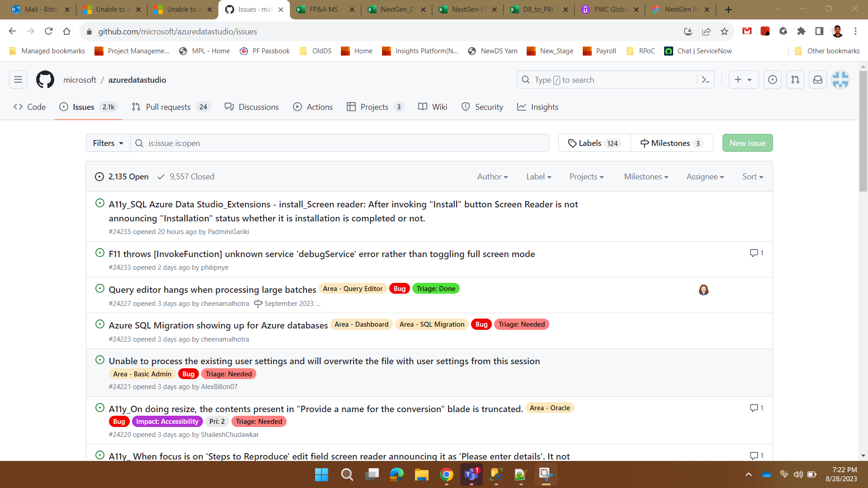
Task: Open Microsoft Edge from taskbar
Action: (396, 474)
